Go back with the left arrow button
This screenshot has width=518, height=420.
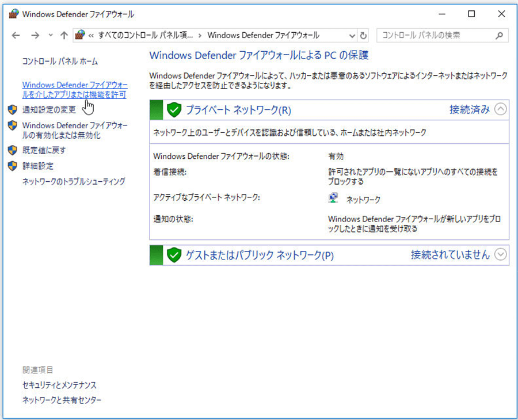click(x=16, y=35)
